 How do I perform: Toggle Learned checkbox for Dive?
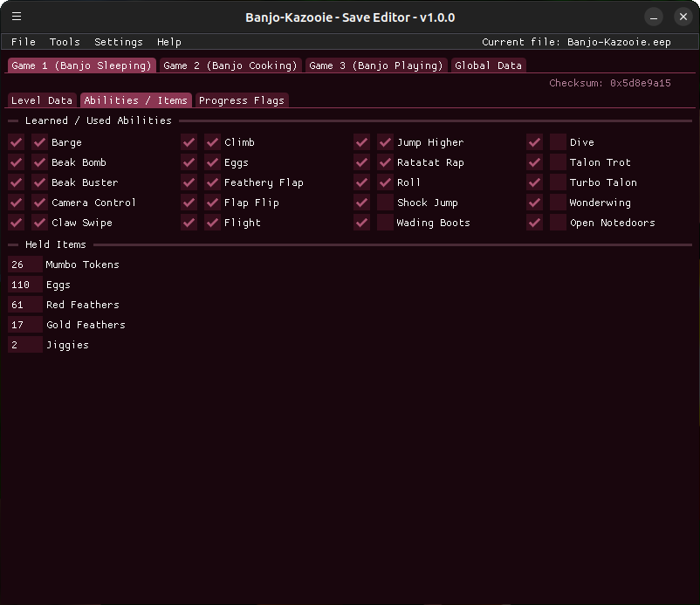click(x=535, y=142)
